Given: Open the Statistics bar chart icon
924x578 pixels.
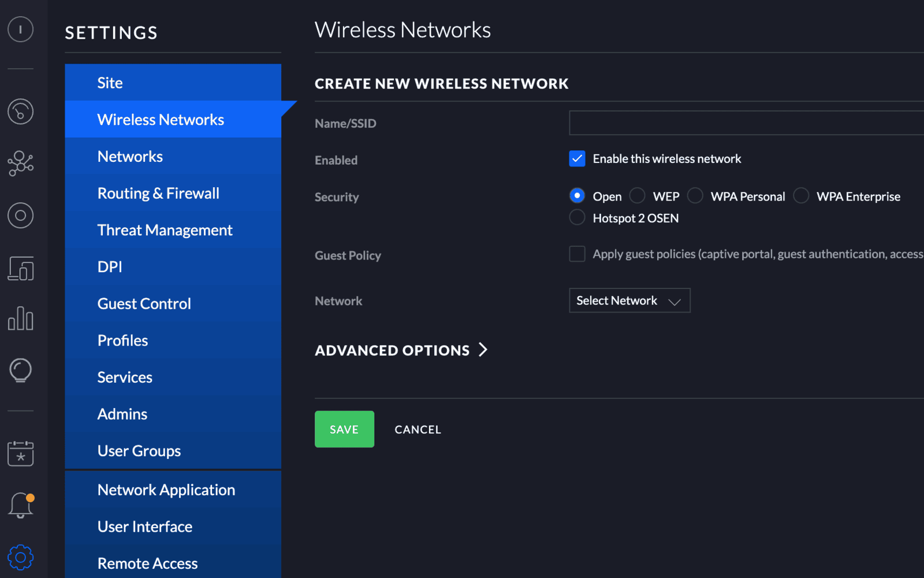Looking at the screenshot, I should point(20,318).
